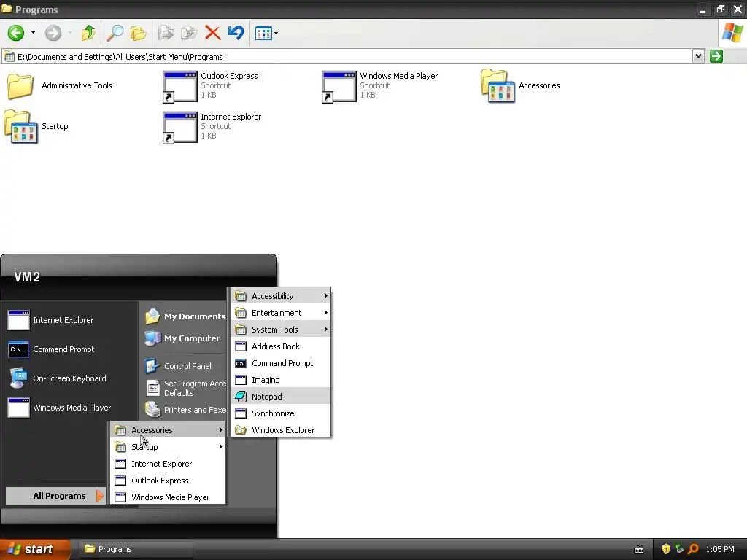Click the VM2 user name header
Viewport: 747px width, 560px height.
(x=27, y=276)
